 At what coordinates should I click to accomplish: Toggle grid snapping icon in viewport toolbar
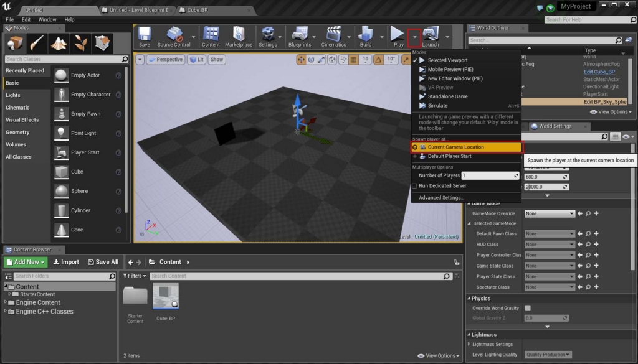pos(354,60)
